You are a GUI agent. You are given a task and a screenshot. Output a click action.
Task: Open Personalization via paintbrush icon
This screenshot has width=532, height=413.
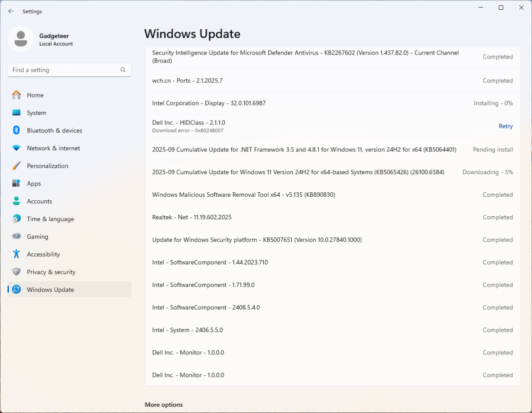(x=16, y=166)
